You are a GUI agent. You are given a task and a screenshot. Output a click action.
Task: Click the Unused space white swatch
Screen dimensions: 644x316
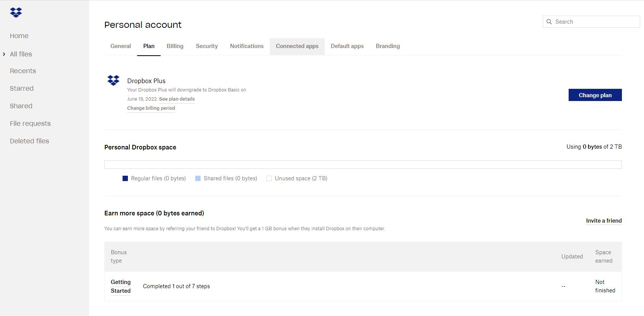pyautogui.click(x=269, y=178)
